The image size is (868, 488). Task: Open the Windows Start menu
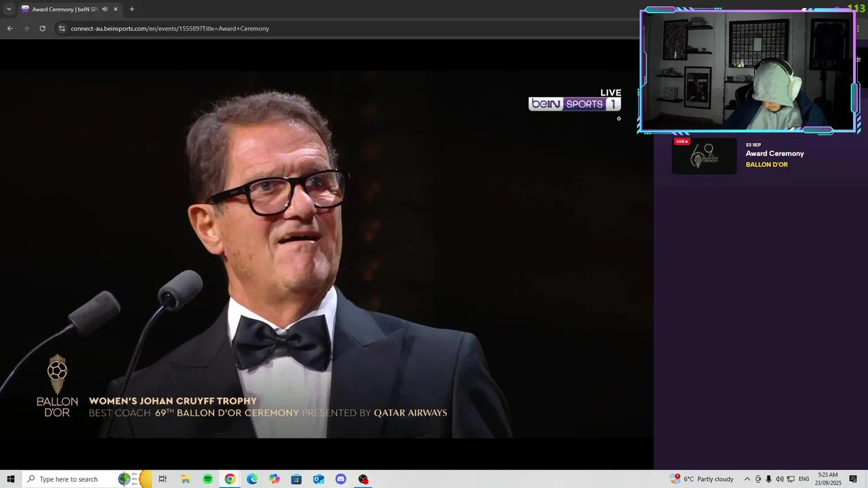(x=11, y=479)
